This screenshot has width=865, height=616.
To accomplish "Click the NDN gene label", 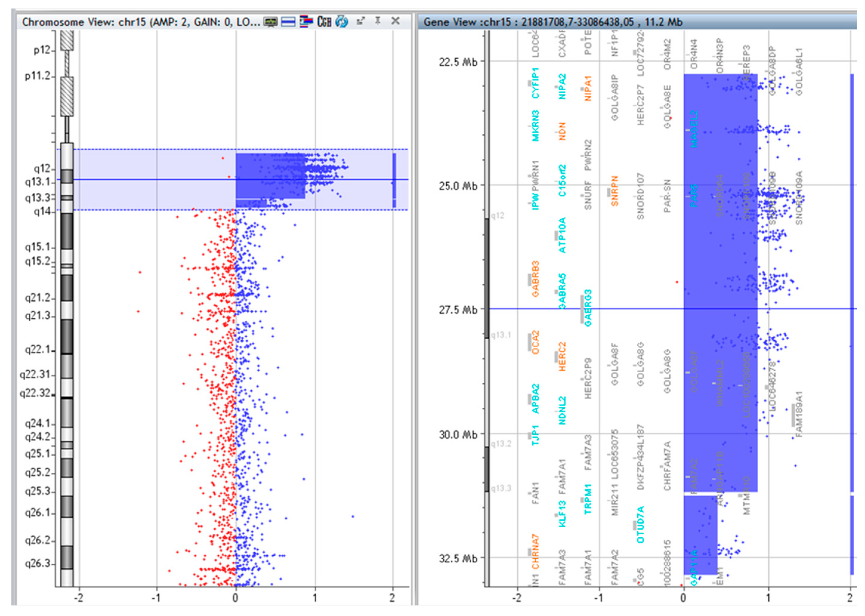I will (x=562, y=131).
